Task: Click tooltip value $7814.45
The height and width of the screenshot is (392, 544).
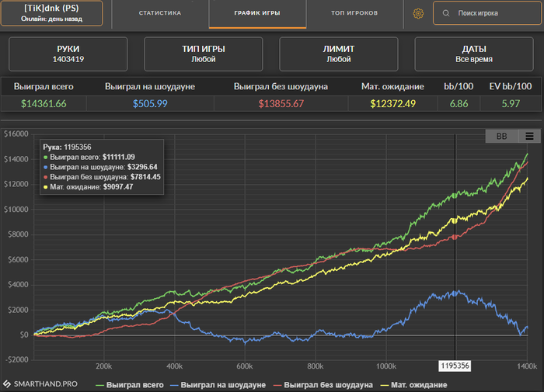Action: [x=146, y=177]
